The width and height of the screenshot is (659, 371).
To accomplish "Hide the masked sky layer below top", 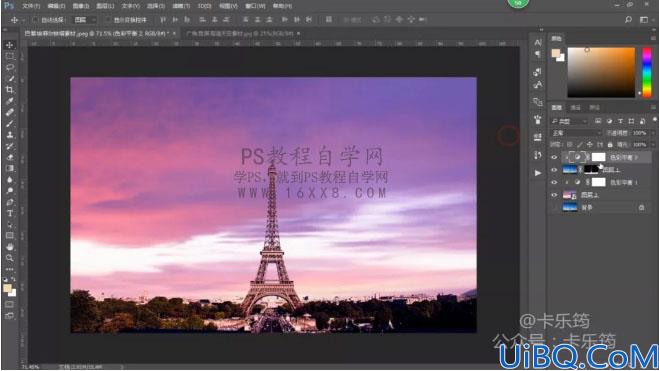I will click(554, 170).
